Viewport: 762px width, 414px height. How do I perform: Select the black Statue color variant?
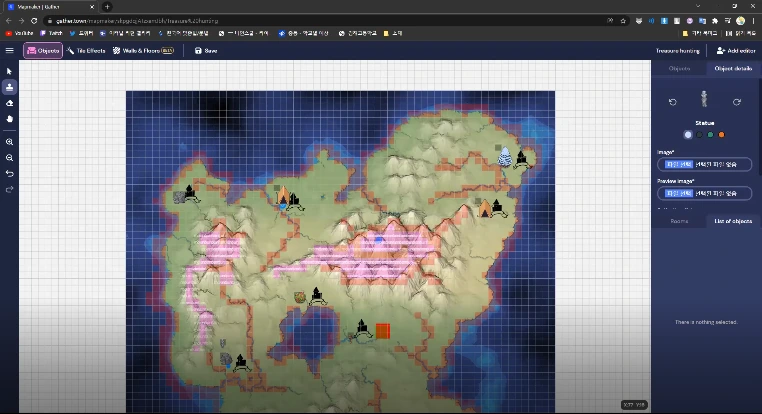pos(699,135)
